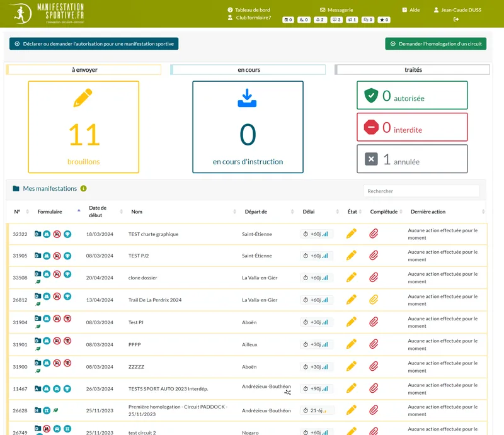The height and width of the screenshot is (435, 504).
Task: Click 'Première homologation - Circuit PADDOCK' name
Action: click(x=178, y=410)
